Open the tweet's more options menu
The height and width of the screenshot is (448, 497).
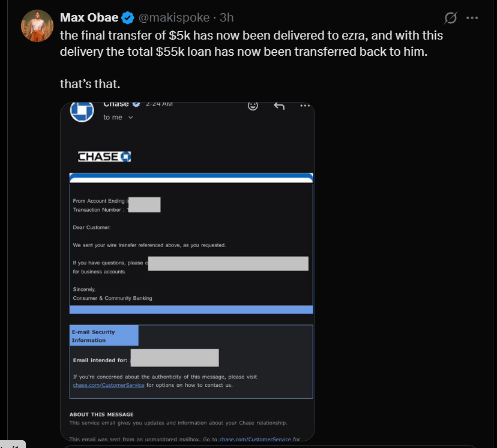[x=472, y=18]
